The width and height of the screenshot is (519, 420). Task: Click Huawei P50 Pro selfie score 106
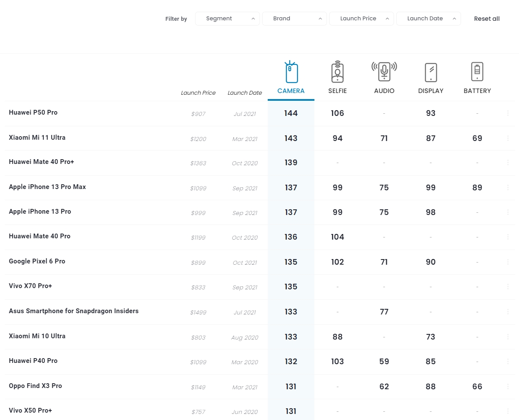coord(337,113)
